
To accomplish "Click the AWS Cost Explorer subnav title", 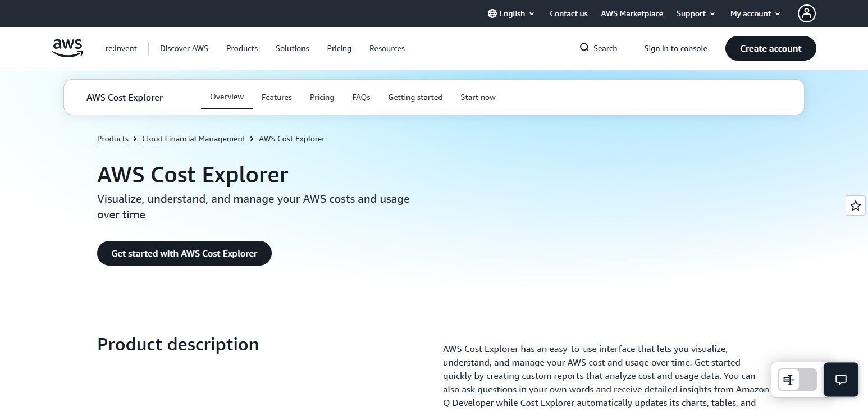I will coord(125,97).
